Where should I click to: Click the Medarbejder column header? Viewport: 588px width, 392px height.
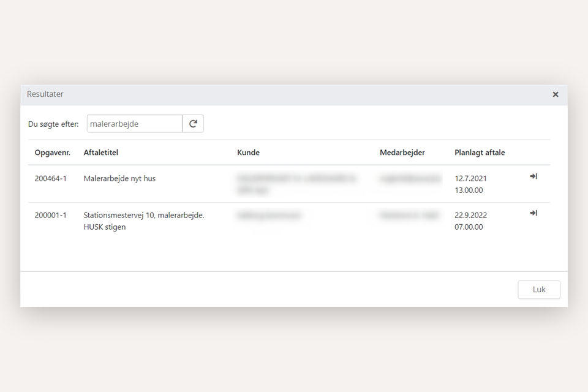point(402,153)
